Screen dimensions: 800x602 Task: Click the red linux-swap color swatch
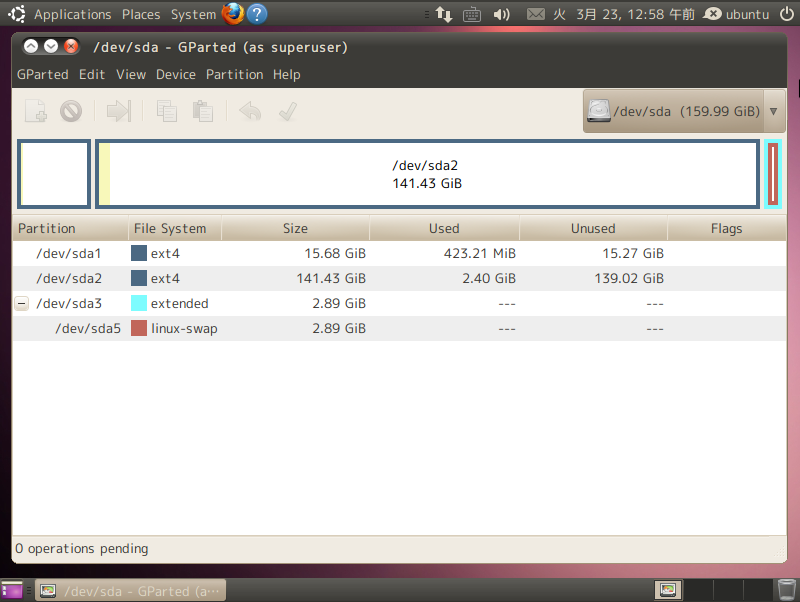139,329
